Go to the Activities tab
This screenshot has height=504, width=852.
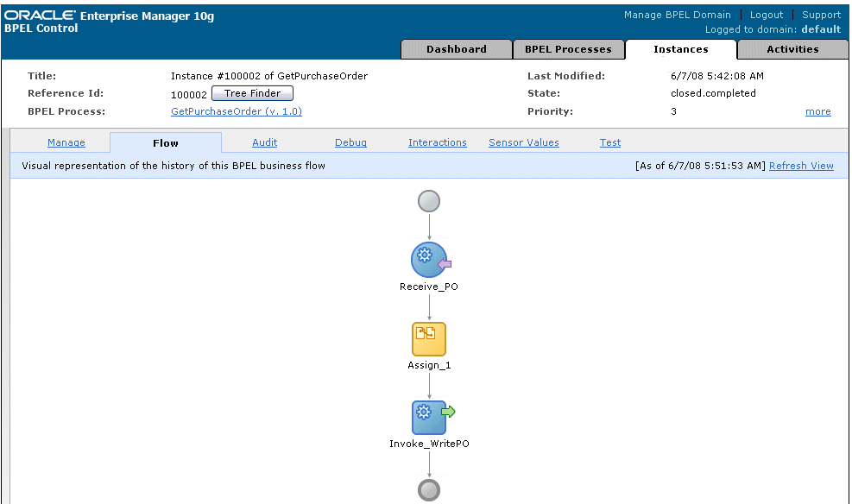tap(792, 49)
